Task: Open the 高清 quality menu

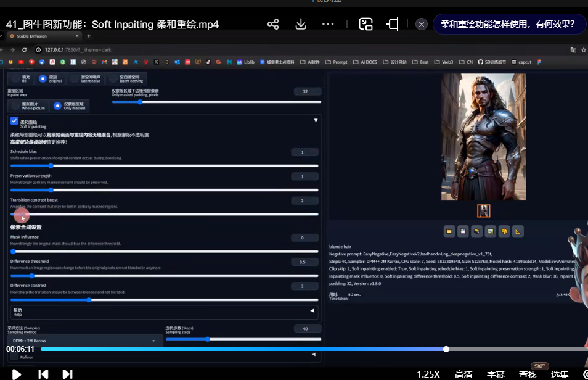Action: point(463,374)
